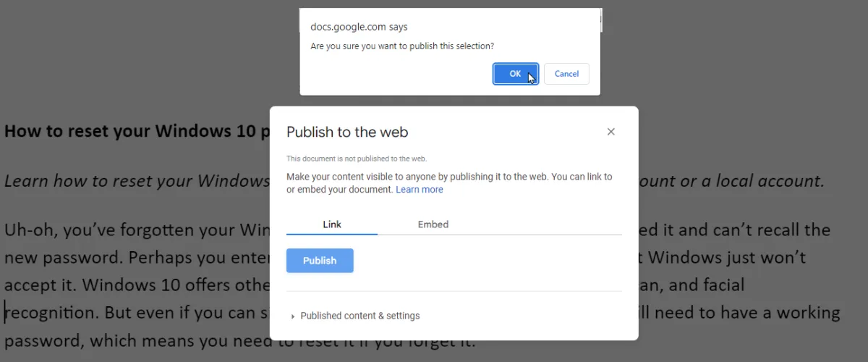The width and height of the screenshot is (868, 362).
Task: Click 'facial' at the paragraph line end
Action: point(720,285)
